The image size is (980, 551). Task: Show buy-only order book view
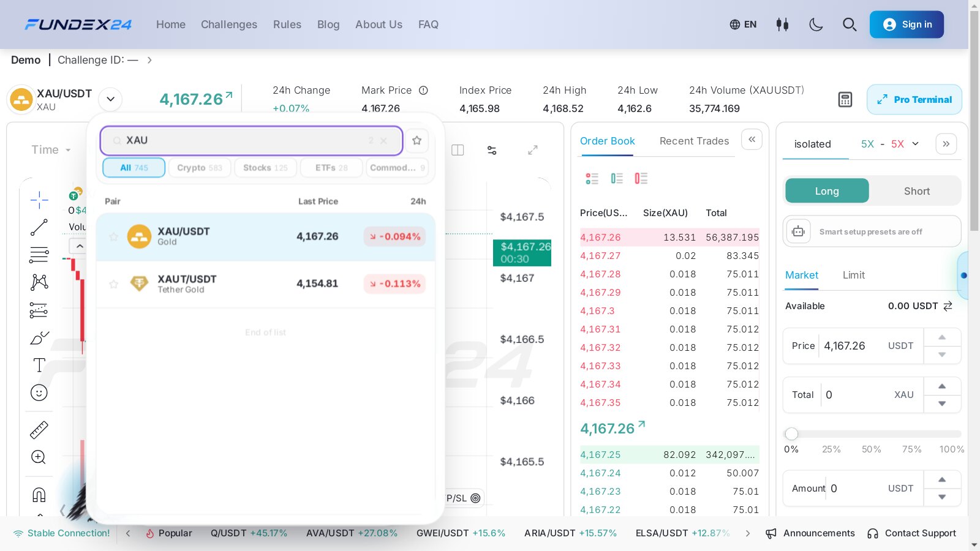coord(617,178)
